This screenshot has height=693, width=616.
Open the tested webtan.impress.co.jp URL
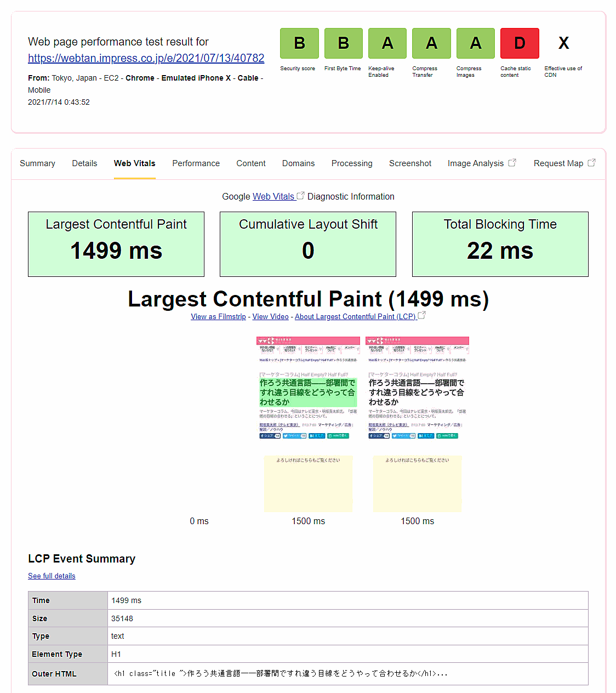(x=146, y=58)
